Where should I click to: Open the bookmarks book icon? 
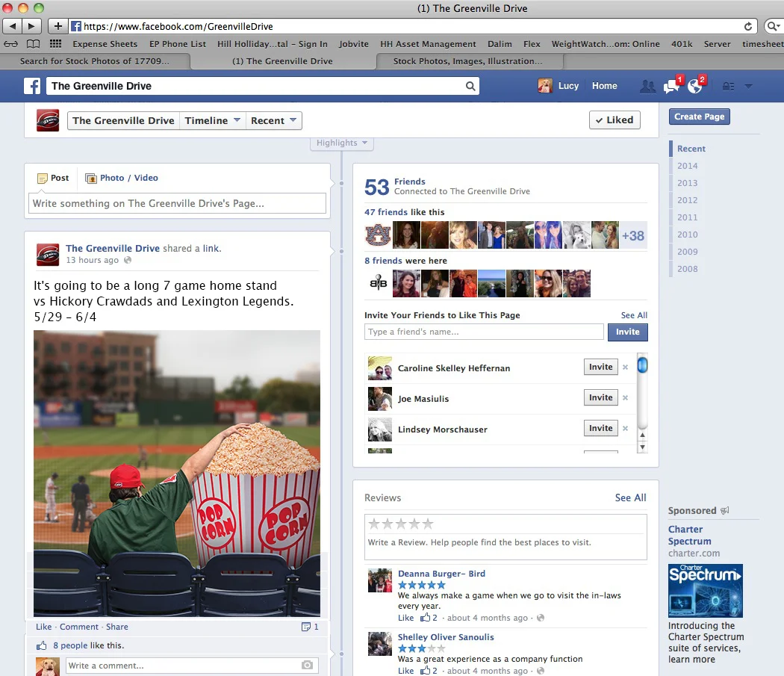point(33,44)
